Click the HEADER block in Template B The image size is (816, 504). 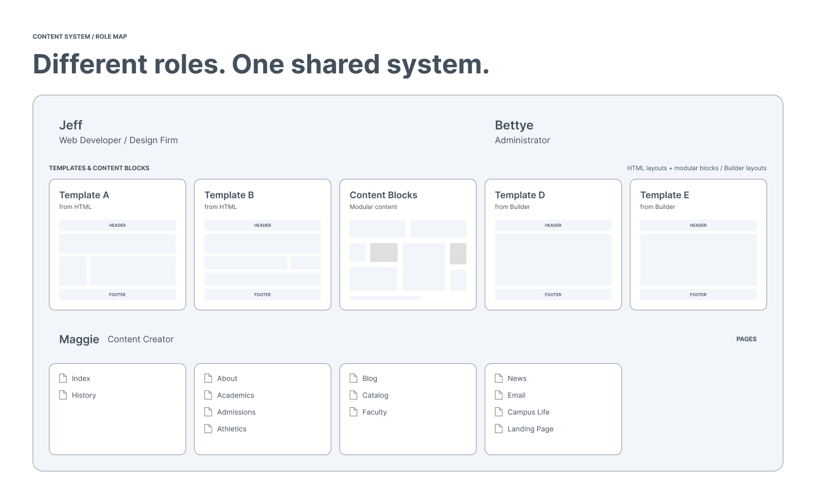pos(263,225)
